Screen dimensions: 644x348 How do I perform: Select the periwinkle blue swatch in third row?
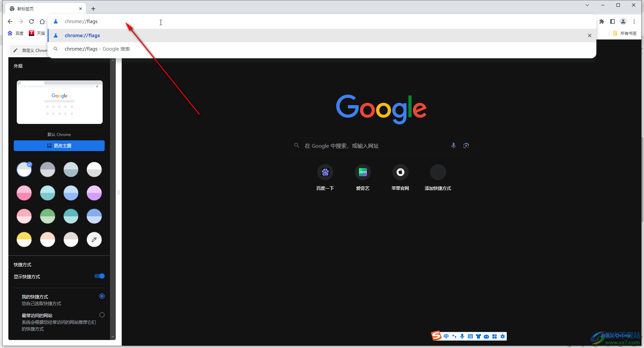(x=94, y=216)
